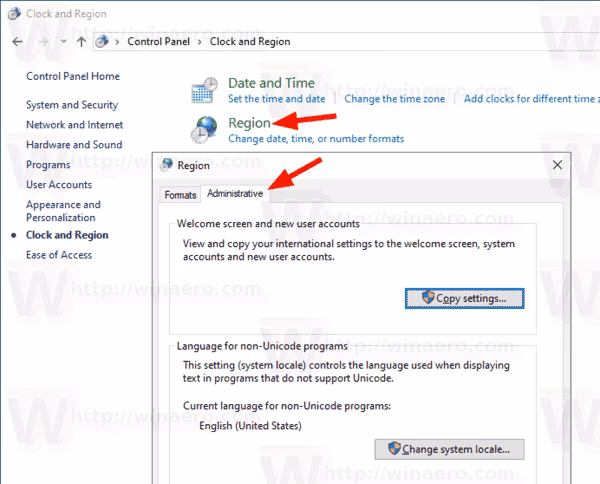Click the Date and Time calendar icon
Screen dimensions: 600x484
204,90
